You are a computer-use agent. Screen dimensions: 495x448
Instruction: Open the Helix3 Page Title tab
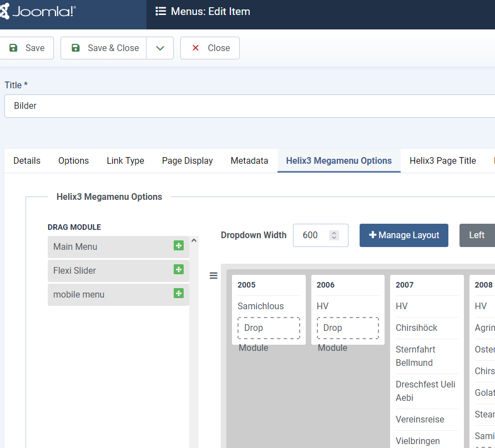point(442,161)
